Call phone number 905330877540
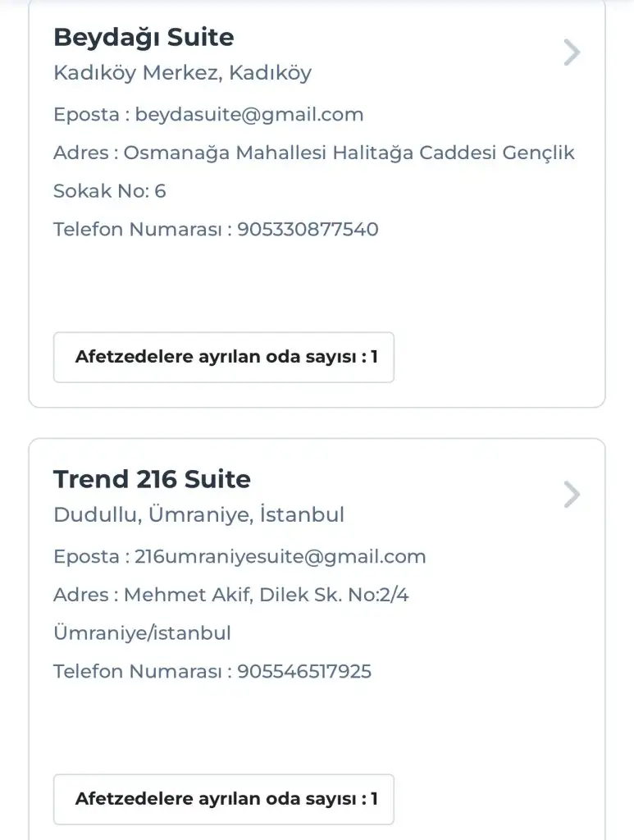Image resolution: width=634 pixels, height=840 pixels. pos(308,230)
